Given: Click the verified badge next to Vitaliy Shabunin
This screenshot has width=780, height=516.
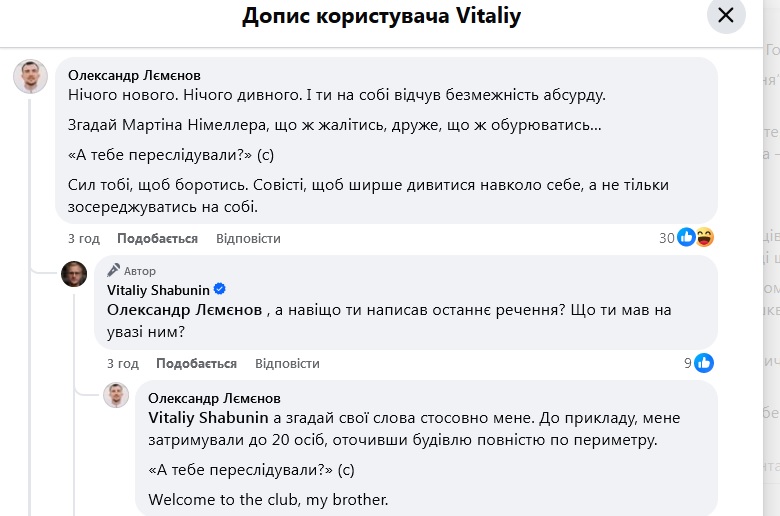Looking at the screenshot, I should (219, 290).
